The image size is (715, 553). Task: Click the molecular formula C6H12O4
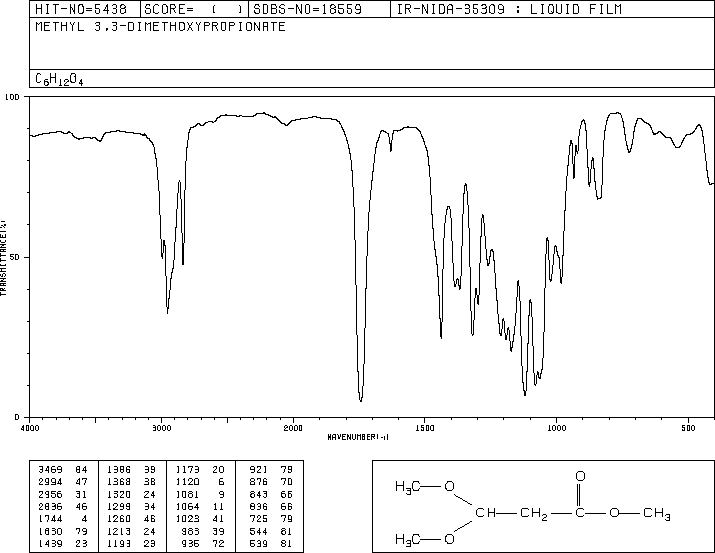[x=59, y=79]
